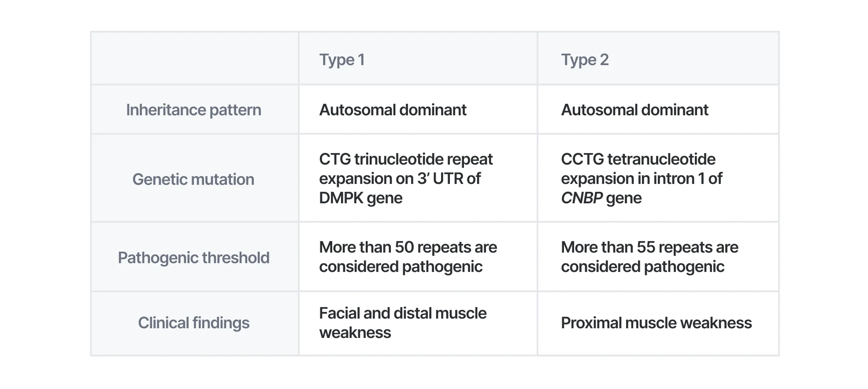The width and height of the screenshot is (868, 389).
Task: Click 'Facial and distal muscle weakness' cell
Action: [402, 323]
